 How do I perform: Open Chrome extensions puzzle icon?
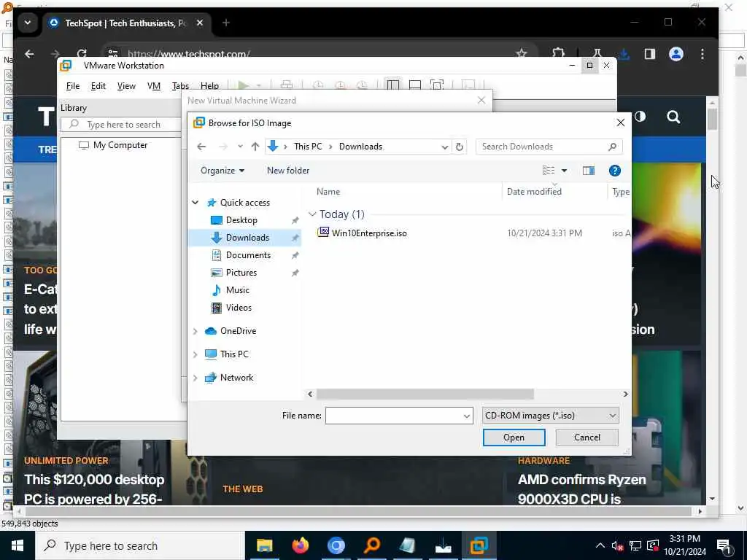click(x=558, y=53)
